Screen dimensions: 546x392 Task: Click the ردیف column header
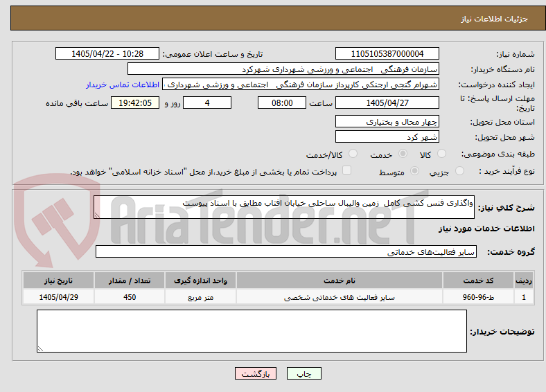point(524,280)
